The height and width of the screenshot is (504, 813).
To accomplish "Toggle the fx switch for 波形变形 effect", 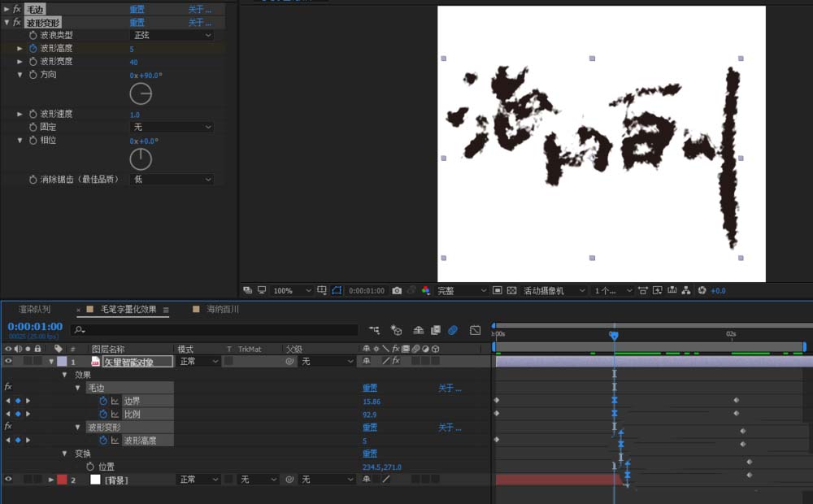I will pyautogui.click(x=16, y=23).
